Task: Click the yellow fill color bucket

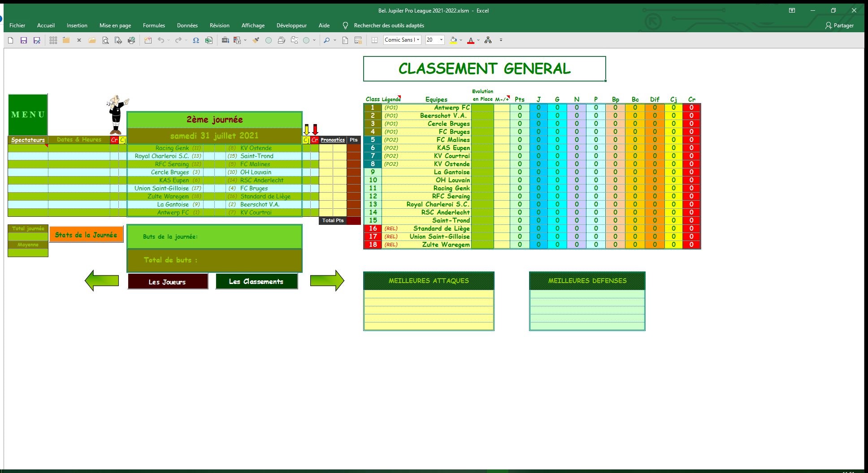Action: point(453,40)
